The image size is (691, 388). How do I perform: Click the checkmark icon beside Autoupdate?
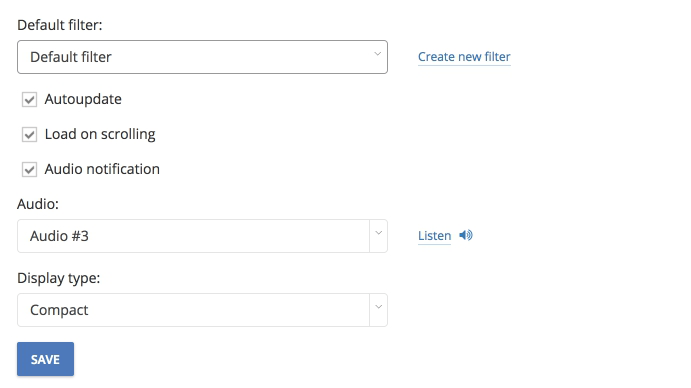30,100
